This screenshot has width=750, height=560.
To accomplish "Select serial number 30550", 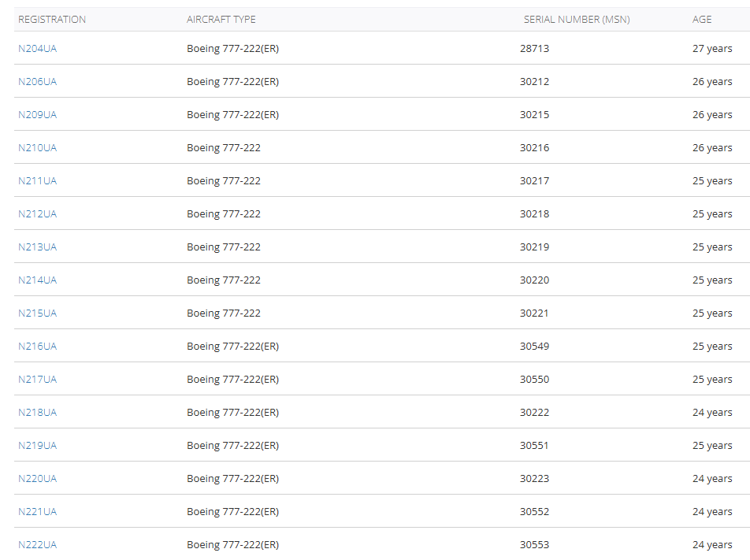I will pyautogui.click(x=534, y=379).
